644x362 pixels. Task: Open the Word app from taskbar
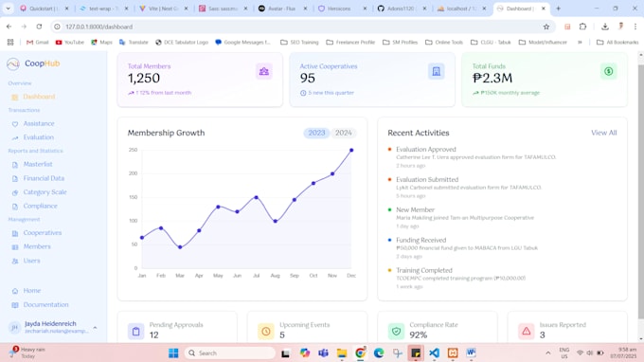click(471, 353)
